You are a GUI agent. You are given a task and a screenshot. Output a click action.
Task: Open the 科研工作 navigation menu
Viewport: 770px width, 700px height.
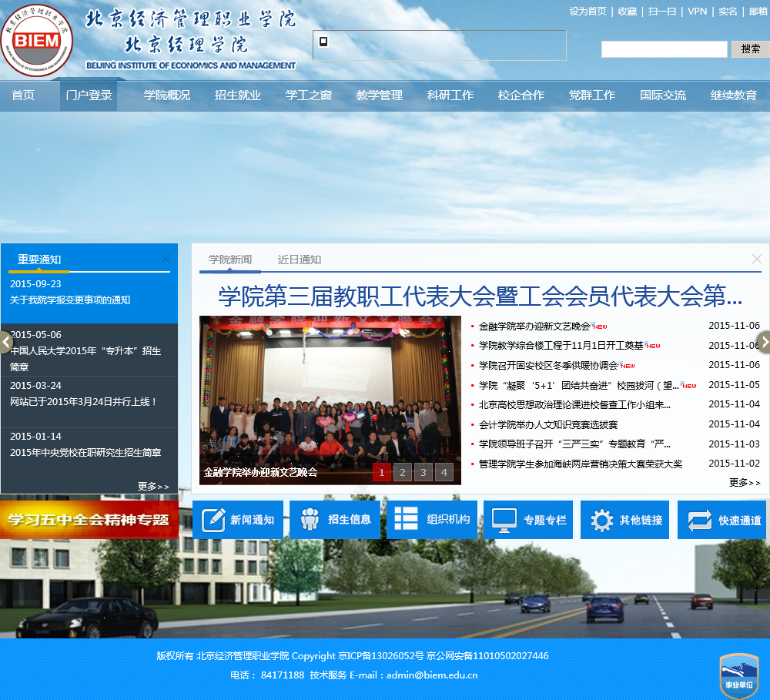pos(450,95)
